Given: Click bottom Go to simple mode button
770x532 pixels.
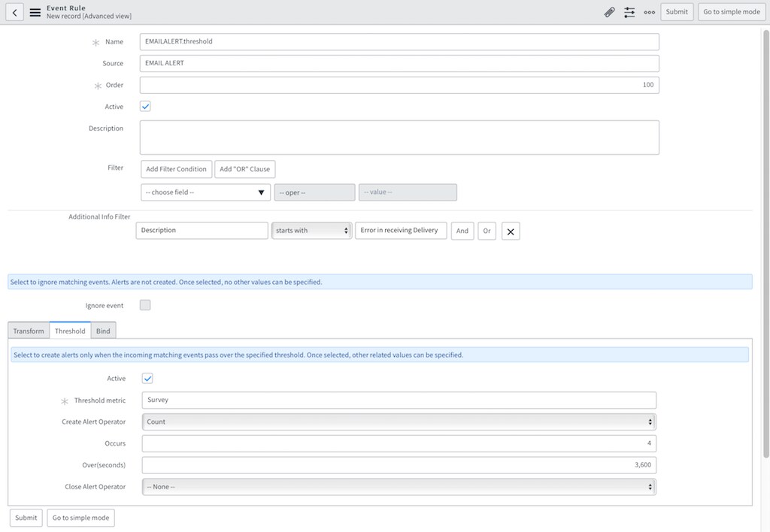Looking at the screenshot, I should pos(80,518).
